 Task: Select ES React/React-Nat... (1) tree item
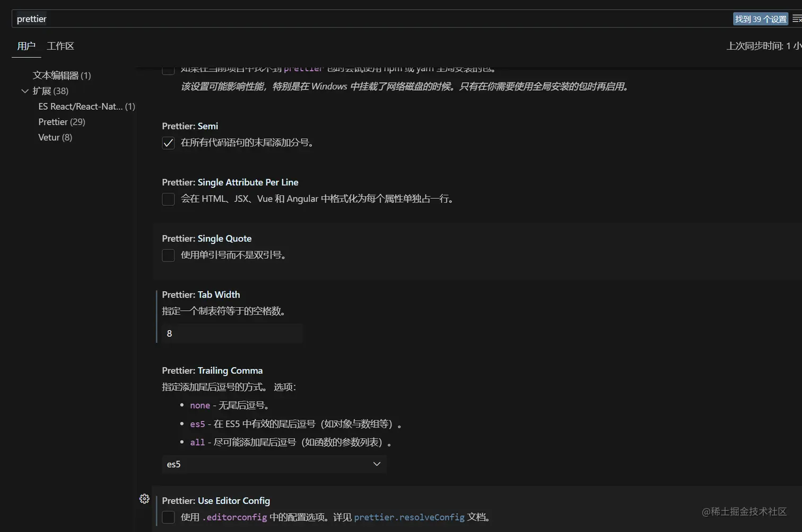click(x=86, y=106)
